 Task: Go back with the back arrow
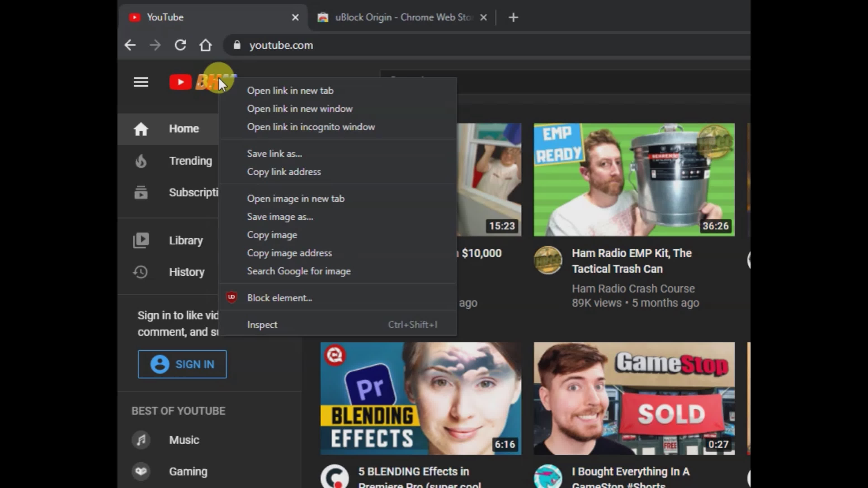(130, 45)
